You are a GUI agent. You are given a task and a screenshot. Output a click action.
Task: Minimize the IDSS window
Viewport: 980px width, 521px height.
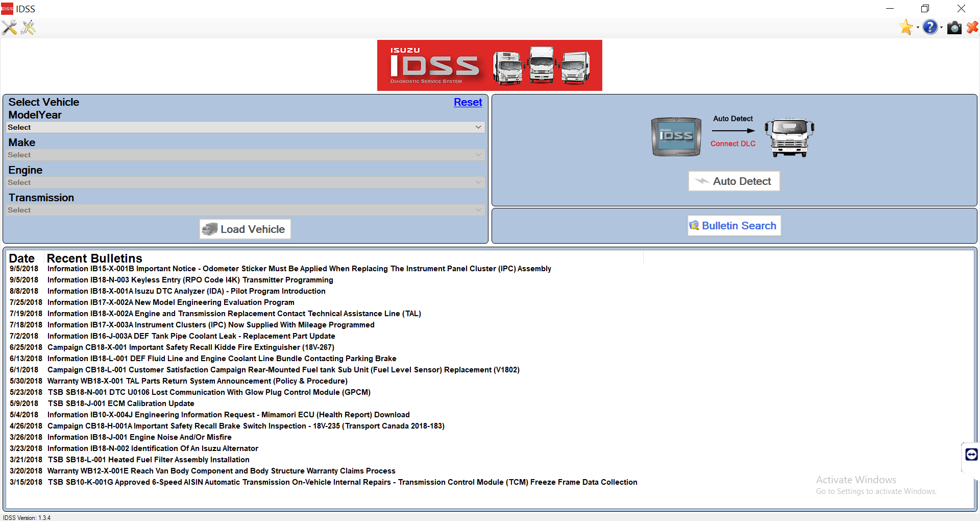[x=890, y=9]
